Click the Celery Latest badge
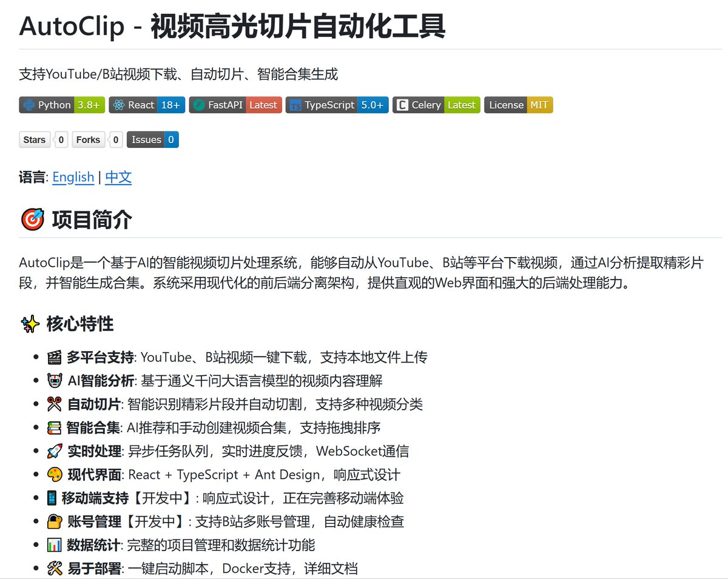This screenshot has width=728, height=579. pyautogui.click(x=436, y=105)
